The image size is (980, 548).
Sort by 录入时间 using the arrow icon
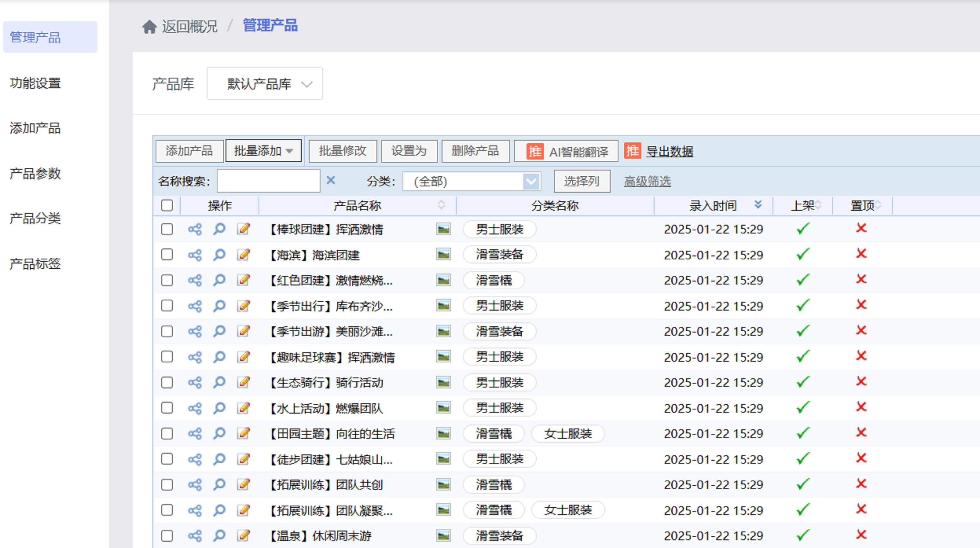click(x=758, y=205)
